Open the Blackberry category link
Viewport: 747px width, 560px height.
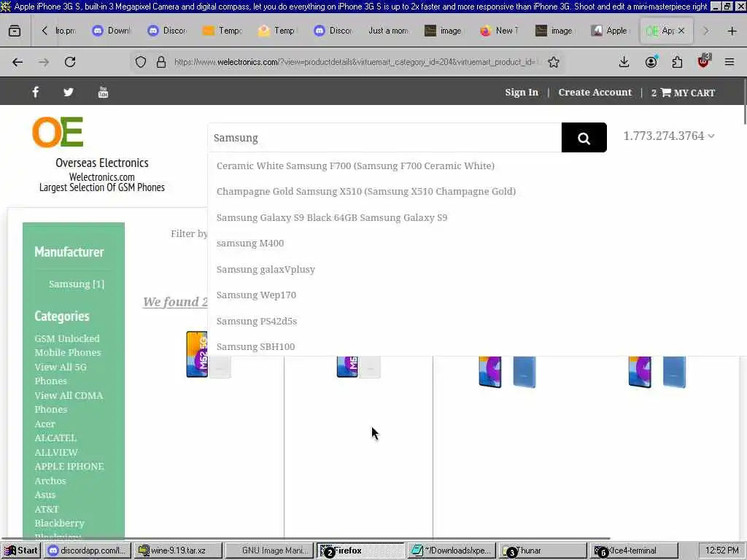59,523
